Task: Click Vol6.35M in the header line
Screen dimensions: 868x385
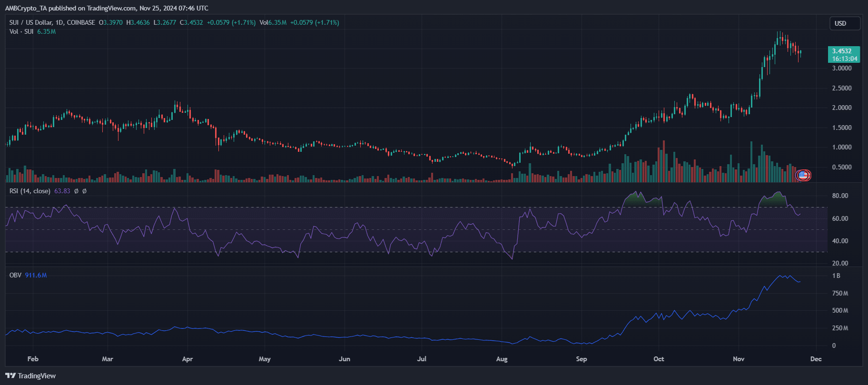Action: pos(273,22)
